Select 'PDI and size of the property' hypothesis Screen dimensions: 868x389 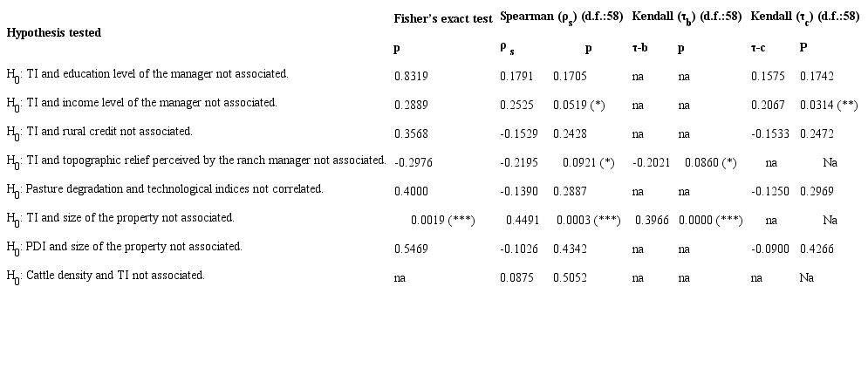tap(133, 247)
